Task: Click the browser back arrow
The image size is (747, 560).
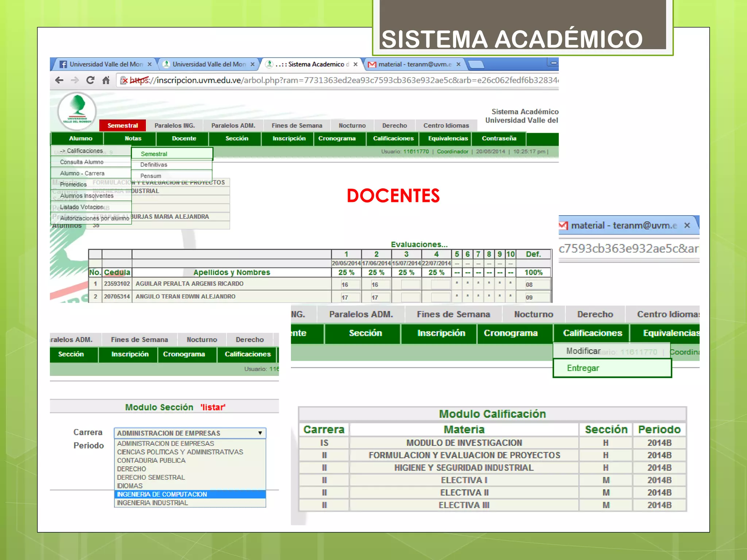Action: coord(59,80)
